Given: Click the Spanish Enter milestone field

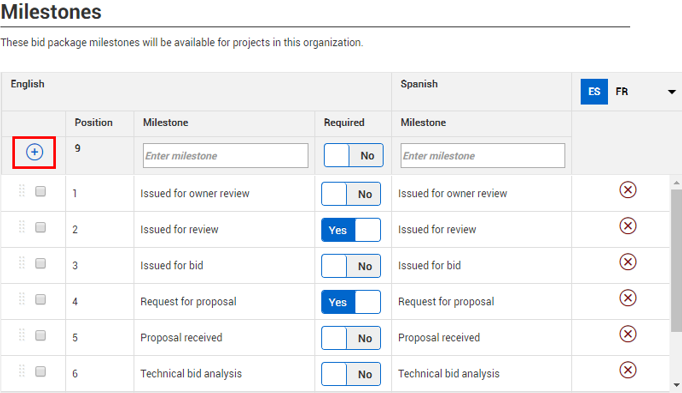Looking at the screenshot, I should [483, 156].
